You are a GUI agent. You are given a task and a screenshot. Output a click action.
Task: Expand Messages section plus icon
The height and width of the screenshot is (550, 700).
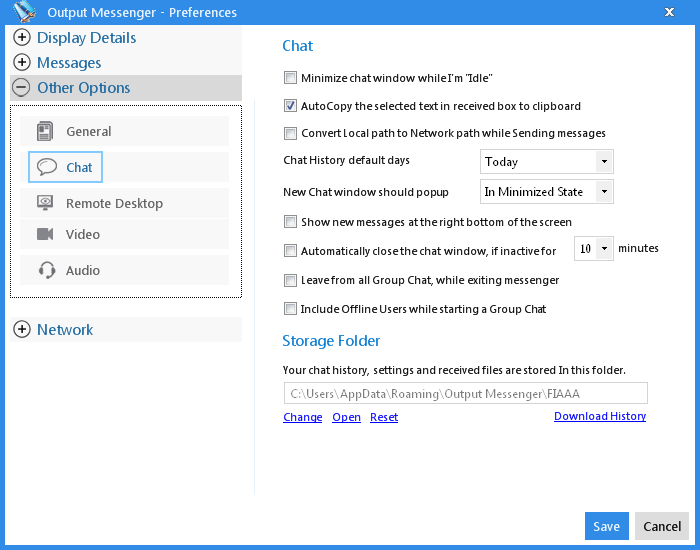(21, 62)
